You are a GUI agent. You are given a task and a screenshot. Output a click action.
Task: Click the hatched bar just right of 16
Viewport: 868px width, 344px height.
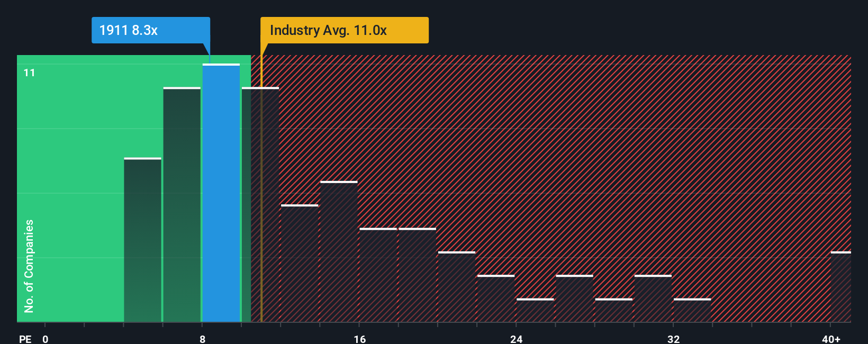coord(378,275)
